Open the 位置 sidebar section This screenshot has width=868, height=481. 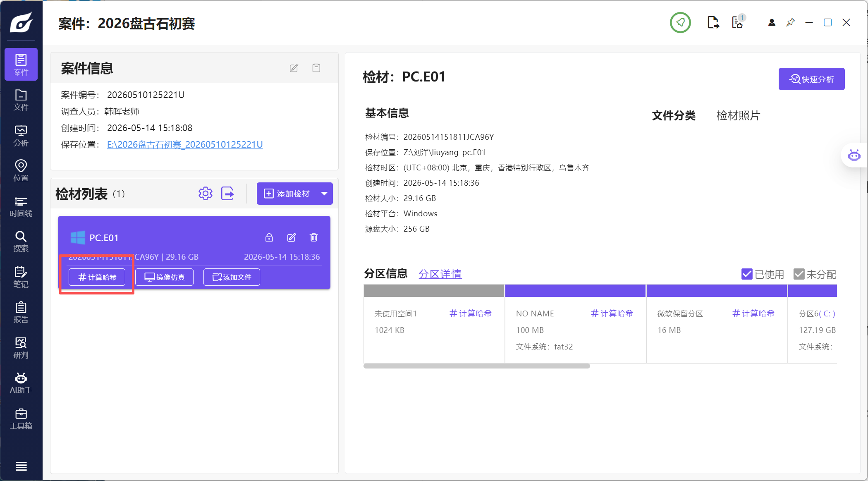pyautogui.click(x=21, y=171)
